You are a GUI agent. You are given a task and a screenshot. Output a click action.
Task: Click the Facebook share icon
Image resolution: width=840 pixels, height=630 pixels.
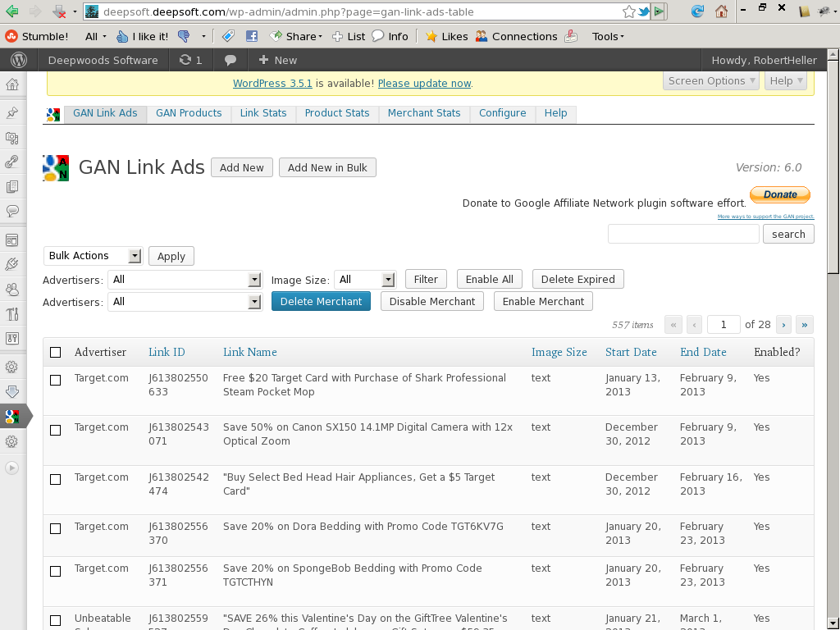pyautogui.click(x=252, y=36)
